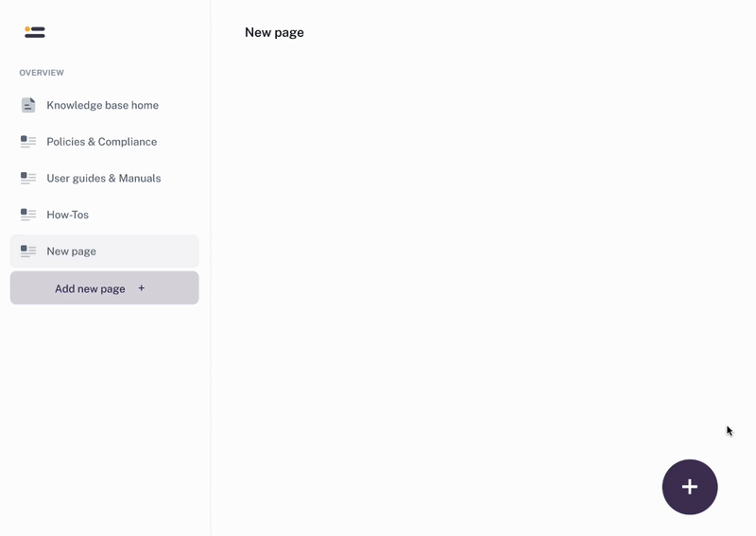Click the Knowledge base home document icon
Image resolution: width=756 pixels, height=536 pixels.
tap(28, 105)
